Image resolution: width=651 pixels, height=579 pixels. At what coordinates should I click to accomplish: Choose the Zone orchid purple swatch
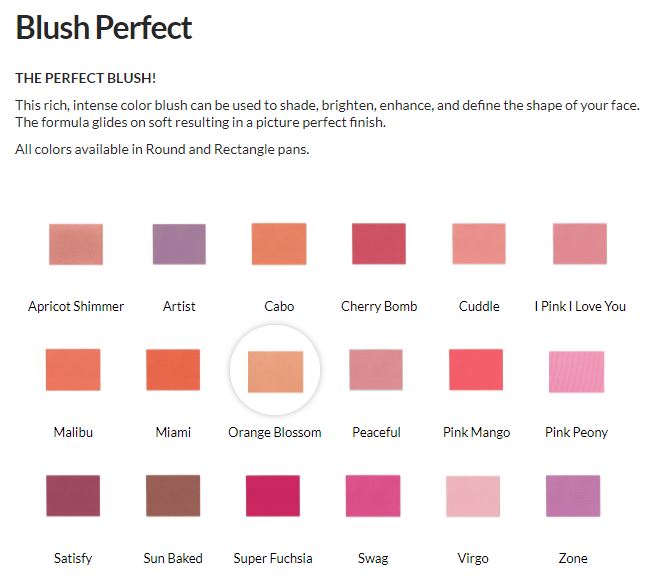(573, 496)
